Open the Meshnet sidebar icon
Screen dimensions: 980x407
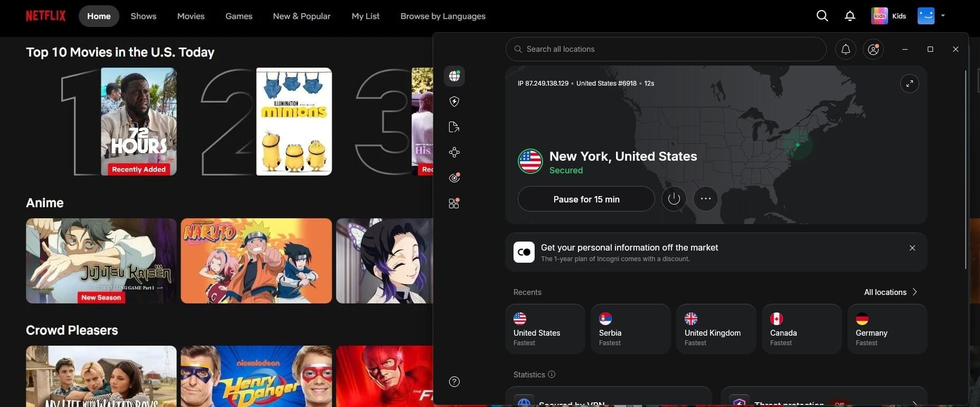click(454, 152)
